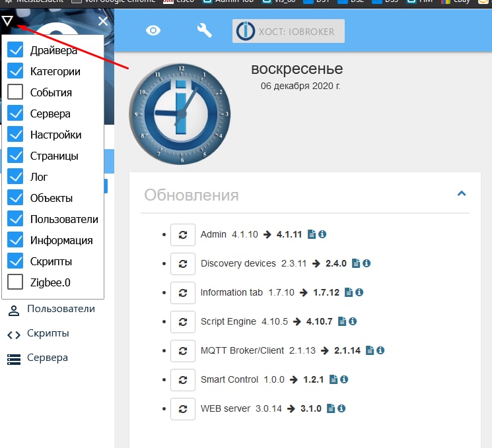The image size is (492, 448).
Task: Open Script Engine changelog document icon
Action: (x=342, y=321)
